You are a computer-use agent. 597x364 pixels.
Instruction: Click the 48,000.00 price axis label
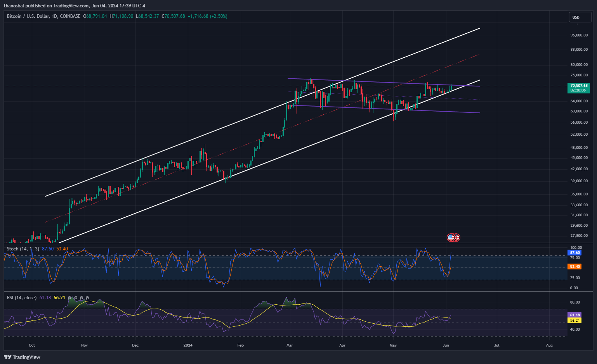[579, 148]
